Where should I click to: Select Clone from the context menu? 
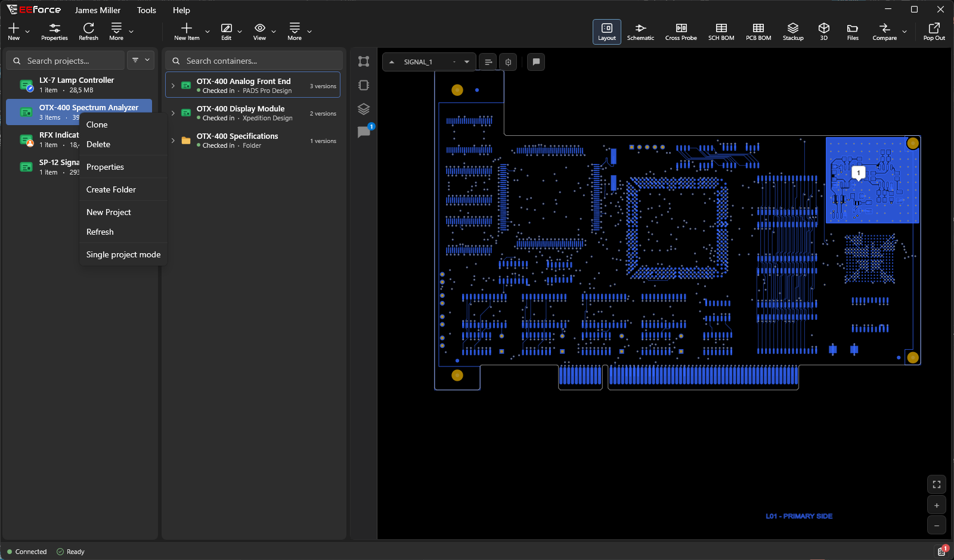pos(97,125)
